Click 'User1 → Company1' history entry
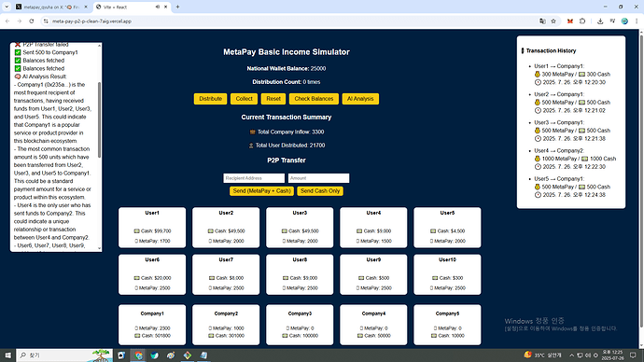This screenshot has width=644, height=362. pos(572,75)
